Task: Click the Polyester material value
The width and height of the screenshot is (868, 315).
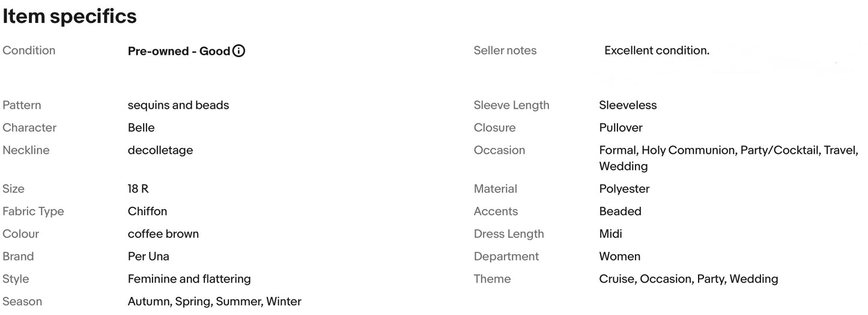Action: pyautogui.click(x=624, y=189)
